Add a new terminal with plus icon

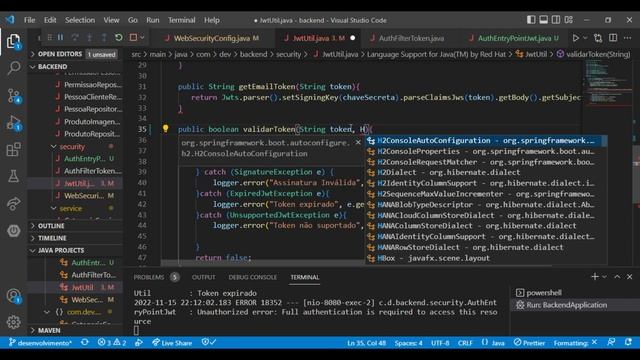click(x=595, y=277)
